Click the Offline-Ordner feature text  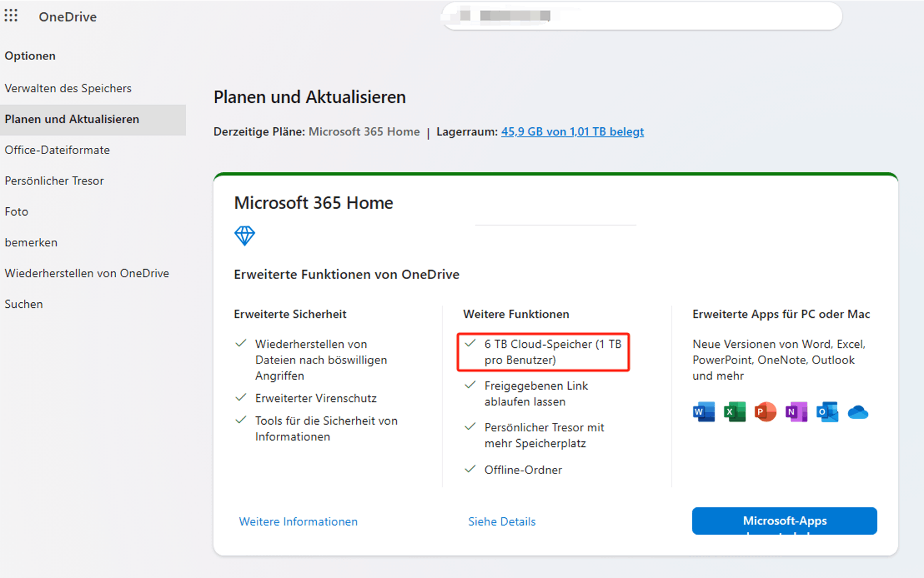click(523, 470)
